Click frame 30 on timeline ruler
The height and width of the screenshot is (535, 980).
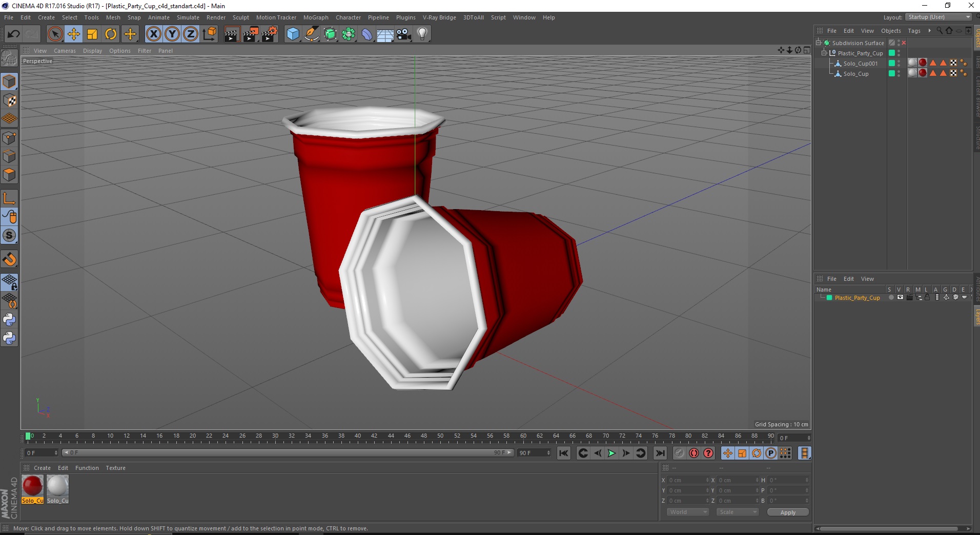(x=275, y=437)
